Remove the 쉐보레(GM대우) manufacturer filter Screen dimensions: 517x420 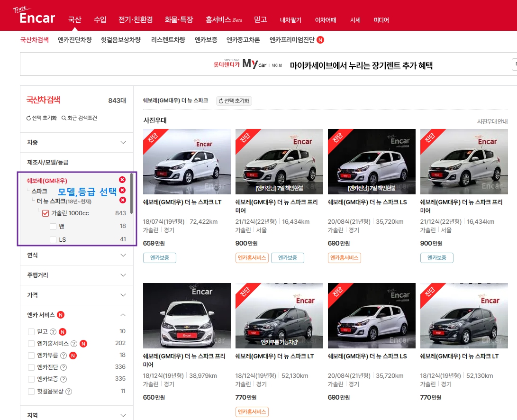click(x=122, y=180)
